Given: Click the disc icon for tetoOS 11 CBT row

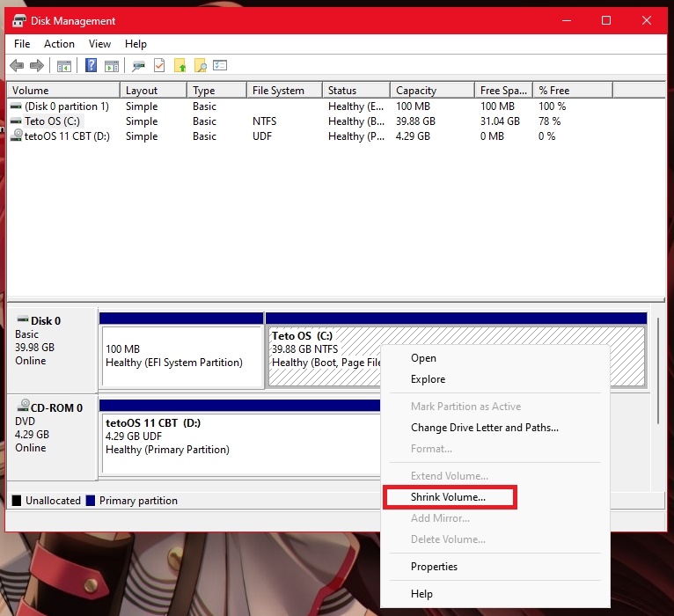Looking at the screenshot, I should click(17, 136).
